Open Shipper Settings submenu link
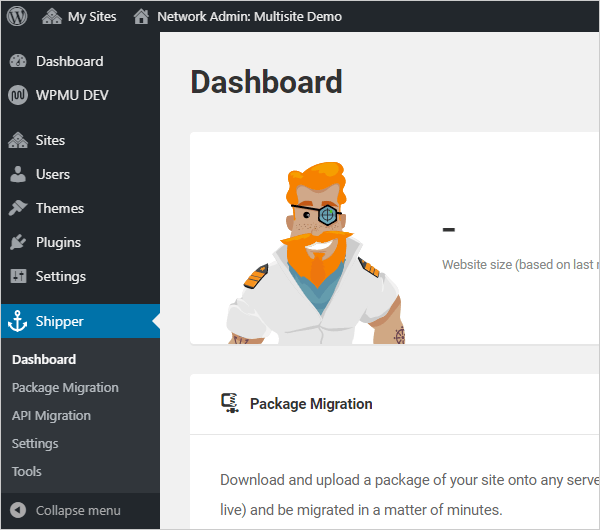 coord(35,444)
